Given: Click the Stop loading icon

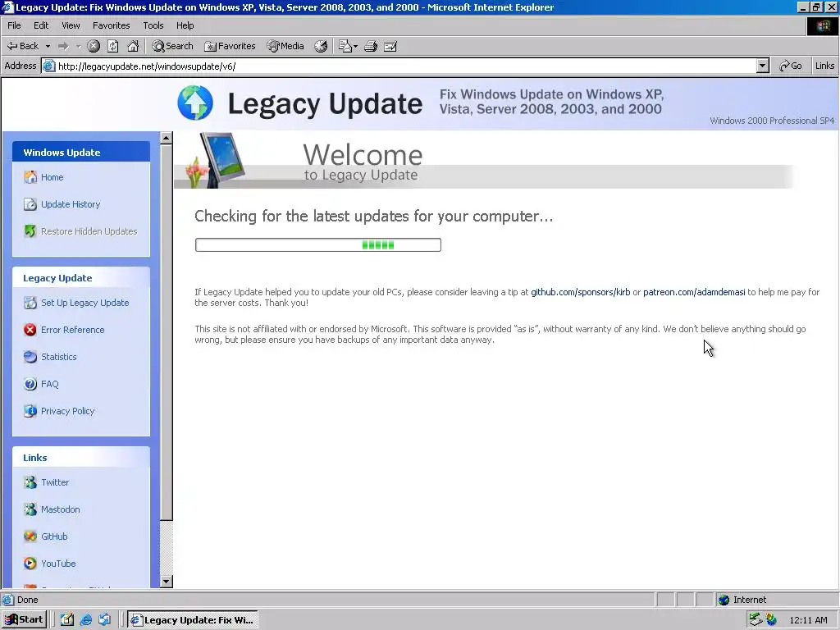Looking at the screenshot, I should tap(94, 46).
